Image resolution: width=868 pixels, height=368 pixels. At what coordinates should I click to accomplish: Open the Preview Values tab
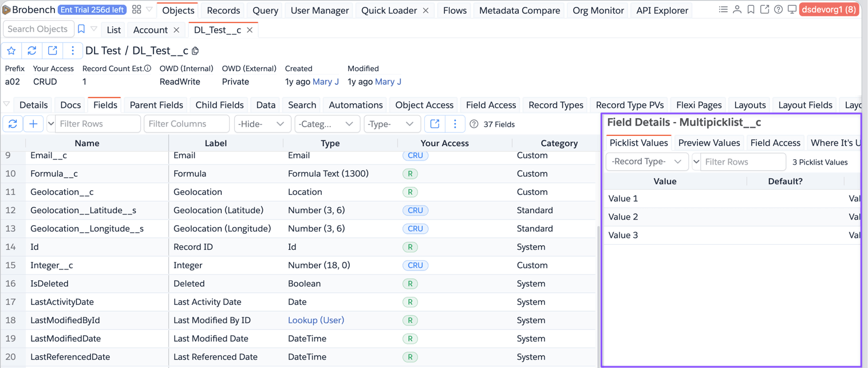click(x=709, y=143)
